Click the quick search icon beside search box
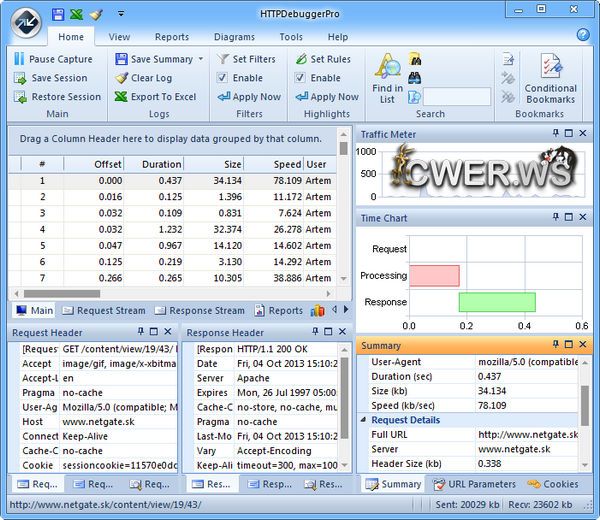The height and width of the screenshot is (520, 600). tap(414, 97)
